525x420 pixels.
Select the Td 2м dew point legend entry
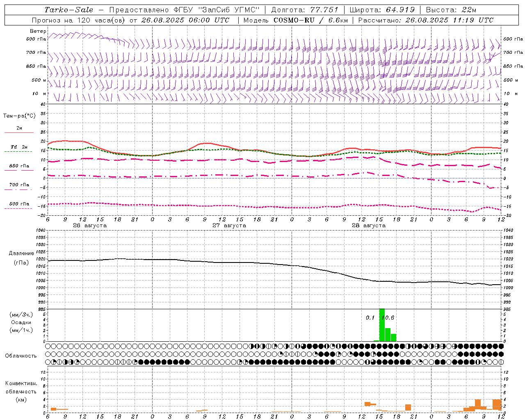coord(19,147)
